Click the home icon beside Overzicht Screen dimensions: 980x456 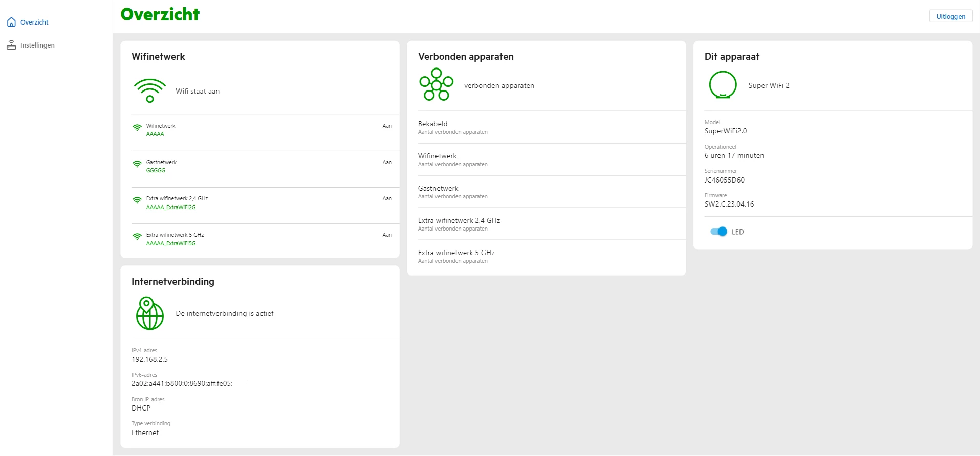click(11, 22)
